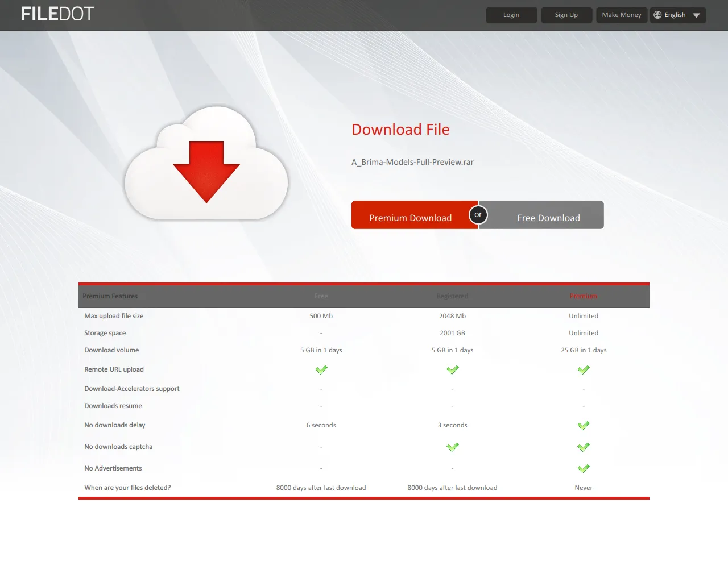Click the Premium checkmark for No Advertisements
The width and height of the screenshot is (728, 582).
[583, 468]
